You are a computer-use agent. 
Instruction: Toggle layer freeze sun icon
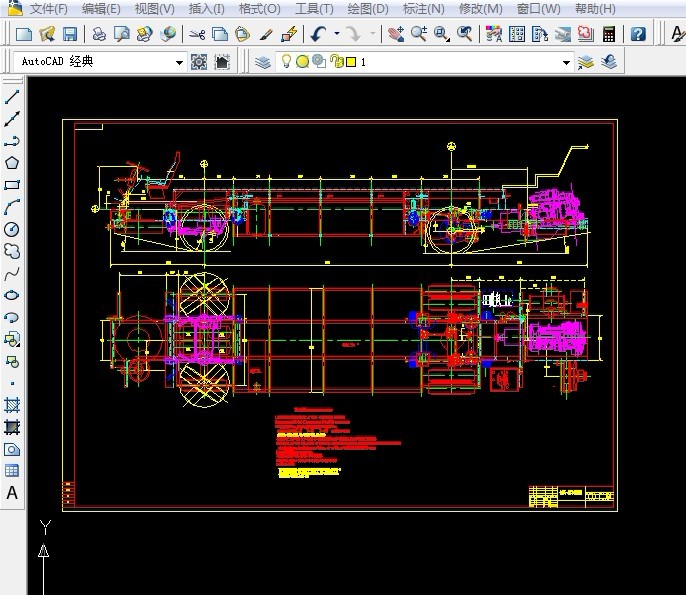click(x=302, y=62)
